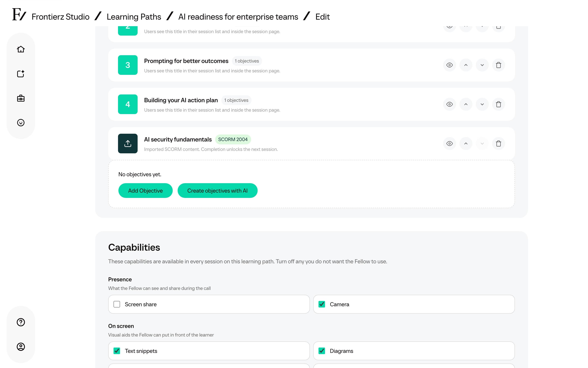
Task: Delete the Prompting for better outcomes session
Action: point(498,65)
